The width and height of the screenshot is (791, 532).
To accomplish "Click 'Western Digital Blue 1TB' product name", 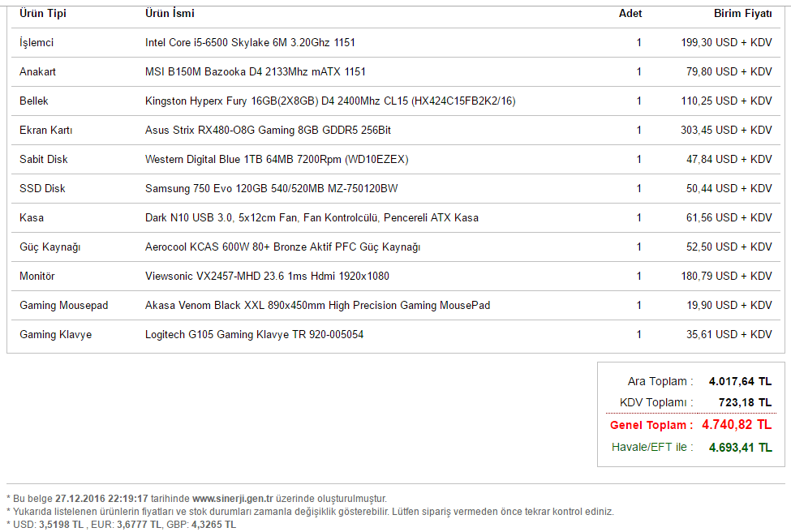I will click(x=277, y=160).
